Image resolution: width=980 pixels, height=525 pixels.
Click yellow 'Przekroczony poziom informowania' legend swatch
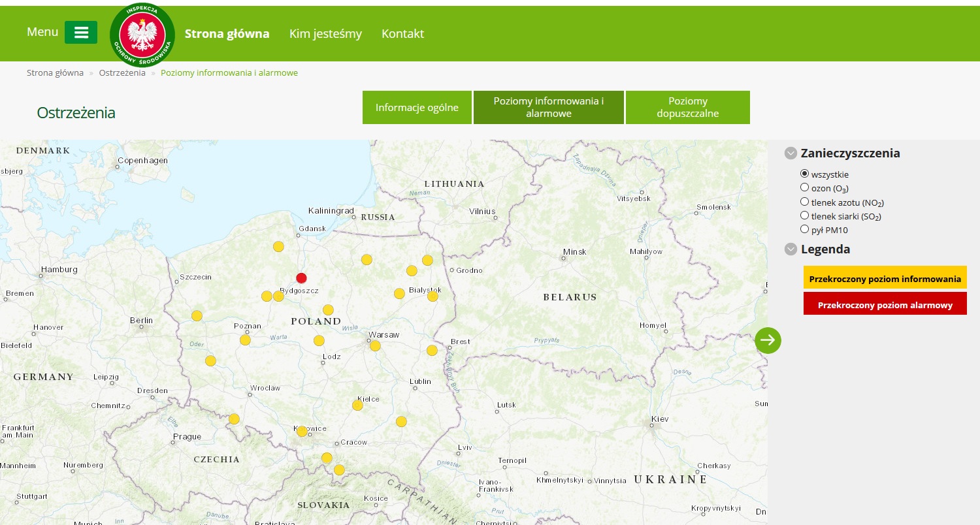click(x=885, y=278)
